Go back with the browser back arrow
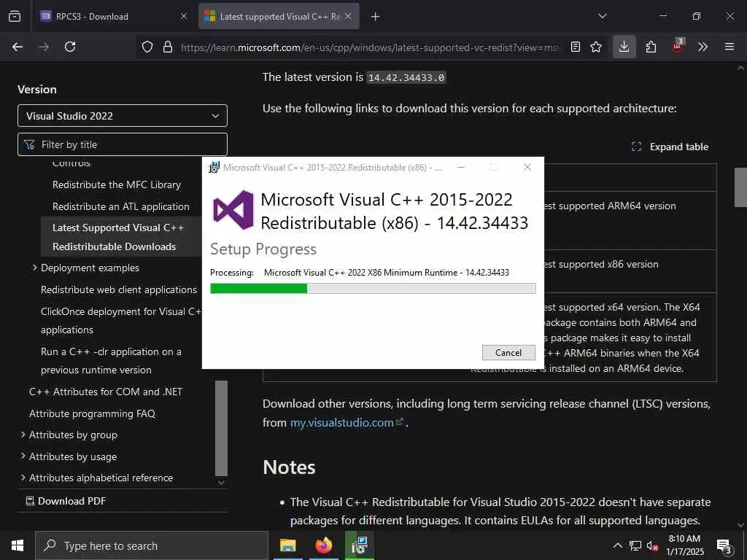The width and height of the screenshot is (747, 560). pos(18,47)
